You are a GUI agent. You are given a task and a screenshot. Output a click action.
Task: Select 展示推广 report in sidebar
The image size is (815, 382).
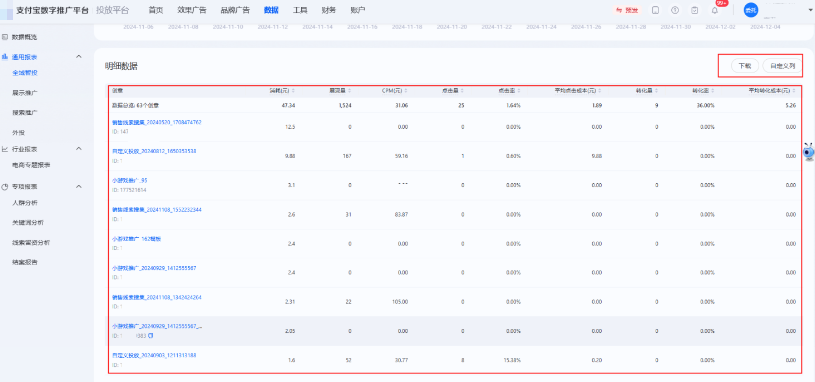tap(24, 93)
